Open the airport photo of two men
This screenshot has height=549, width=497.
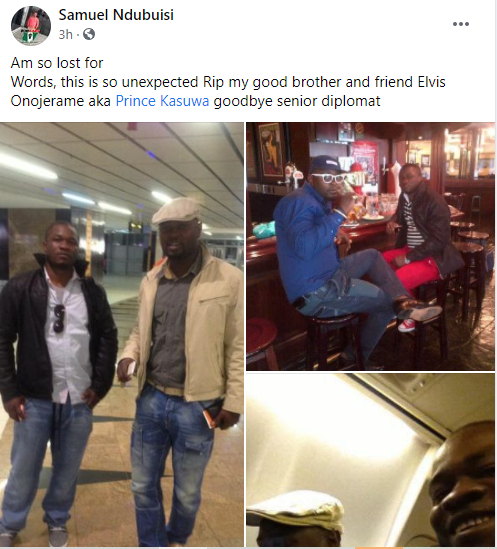[122, 334]
